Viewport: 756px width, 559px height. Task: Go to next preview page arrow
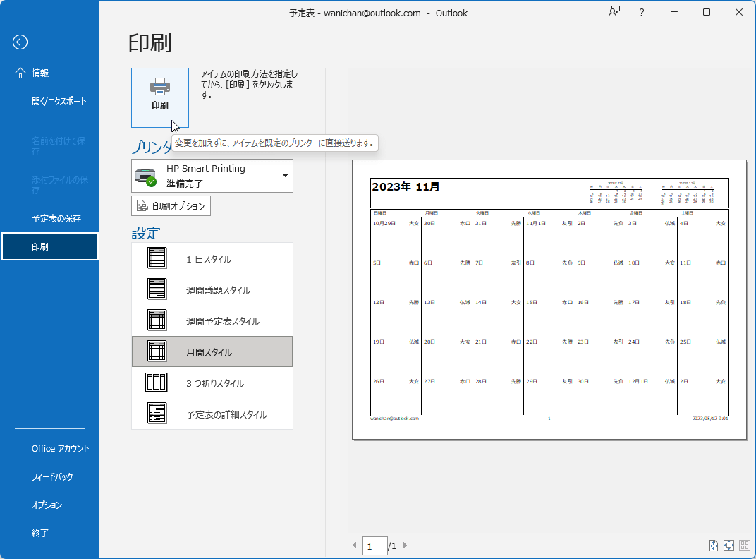[x=405, y=546]
